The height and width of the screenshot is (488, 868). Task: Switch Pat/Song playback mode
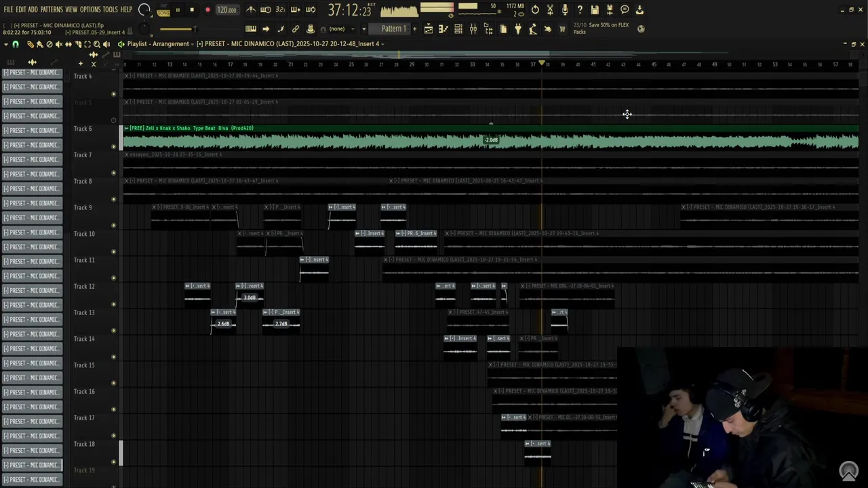pos(163,10)
